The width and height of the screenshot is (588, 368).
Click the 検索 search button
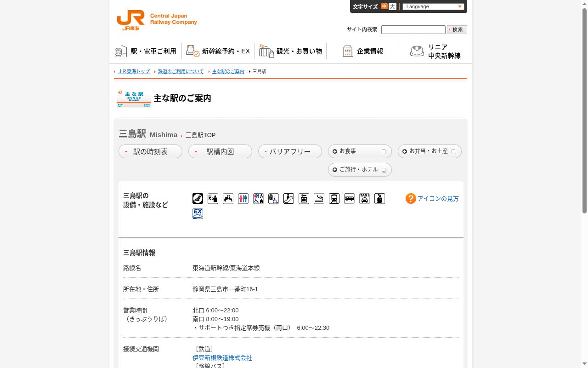coord(457,29)
